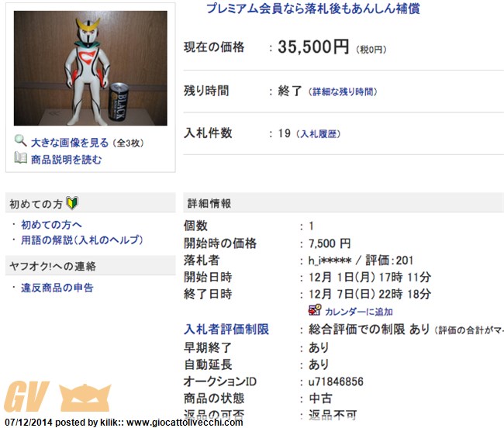Click the orange GV logo watermark
The width and height of the screenshot is (504, 428).
(26, 396)
